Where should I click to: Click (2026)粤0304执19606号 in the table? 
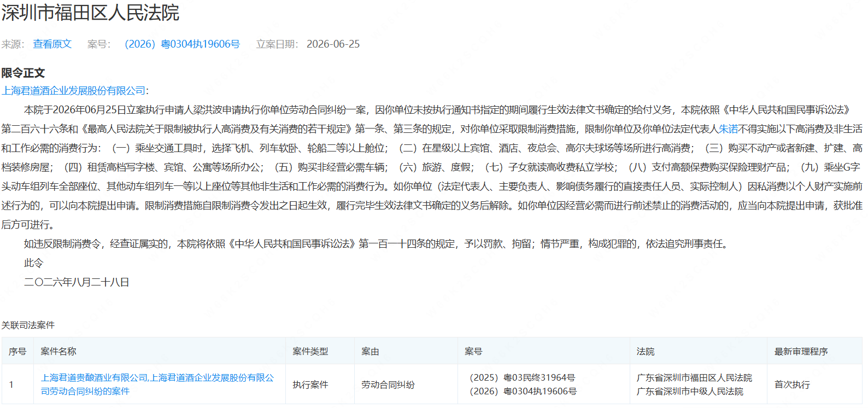pyautogui.click(x=523, y=392)
